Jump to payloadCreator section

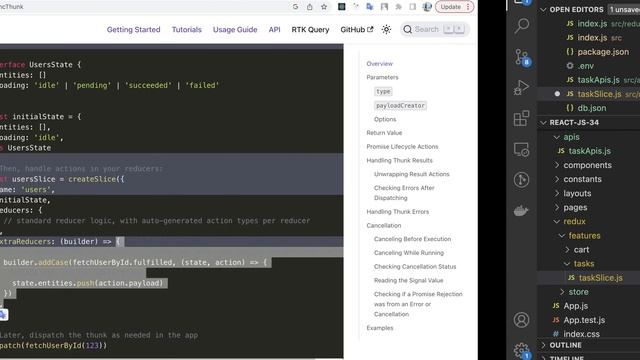(x=400, y=105)
